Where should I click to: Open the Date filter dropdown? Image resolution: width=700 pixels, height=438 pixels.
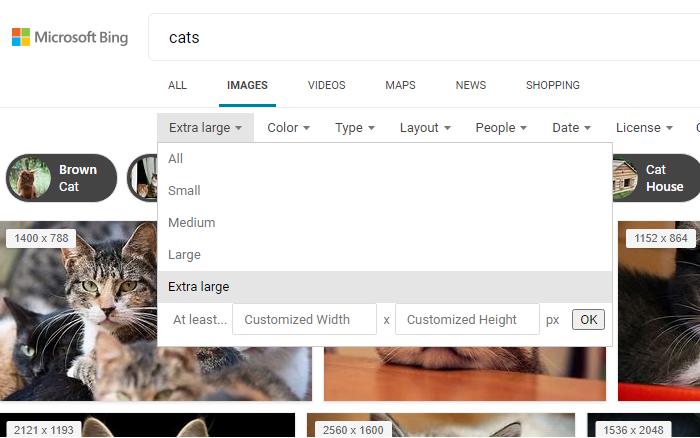tap(571, 128)
